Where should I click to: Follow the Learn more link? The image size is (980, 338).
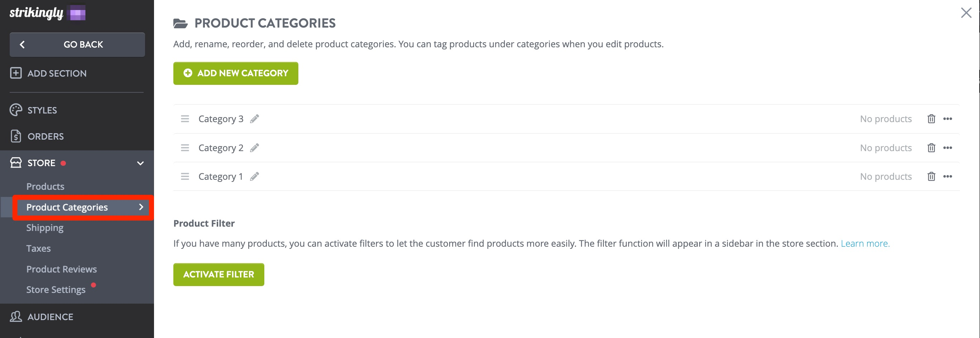coord(865,243)
